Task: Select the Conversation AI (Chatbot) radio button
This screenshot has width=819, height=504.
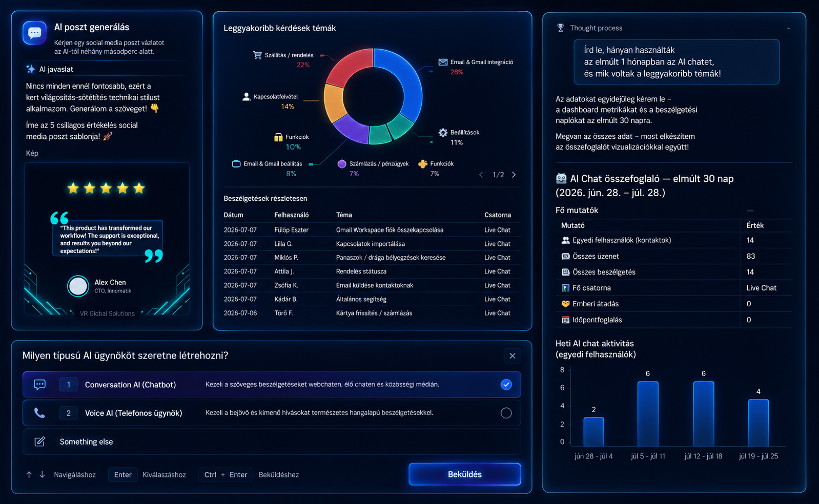Action: [x=506, y=385]
